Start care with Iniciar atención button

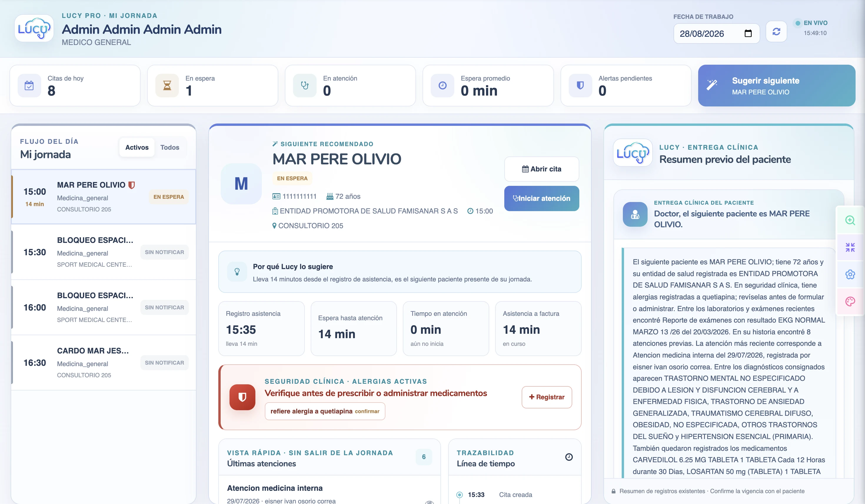pyautogui.click(x=541, y=198)
